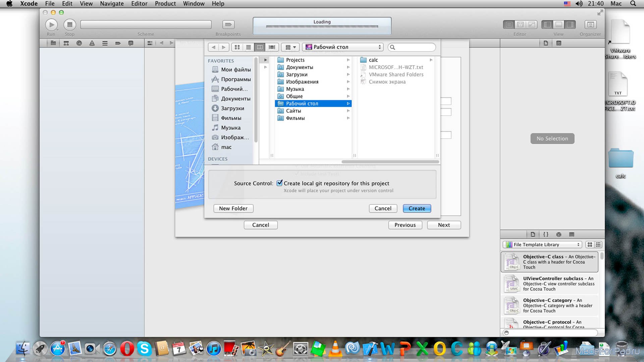Show the Quick Help inspector
Image resolution: width=644 pixels, height=362 pixels.
558,43
